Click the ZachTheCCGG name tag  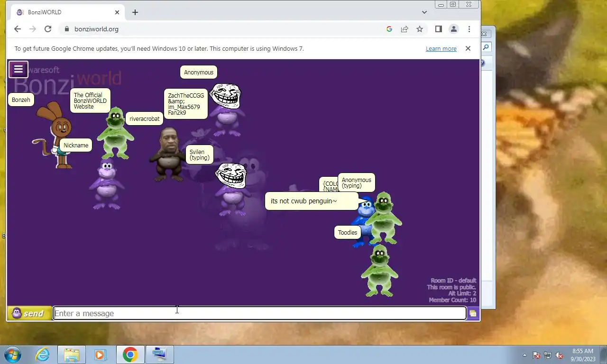pos(186,104)
